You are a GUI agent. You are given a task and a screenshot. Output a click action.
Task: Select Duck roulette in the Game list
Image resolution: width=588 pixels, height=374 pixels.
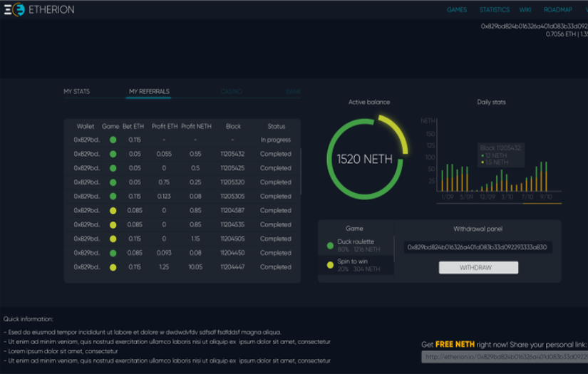pyautogui.click(x=356, y=246)
